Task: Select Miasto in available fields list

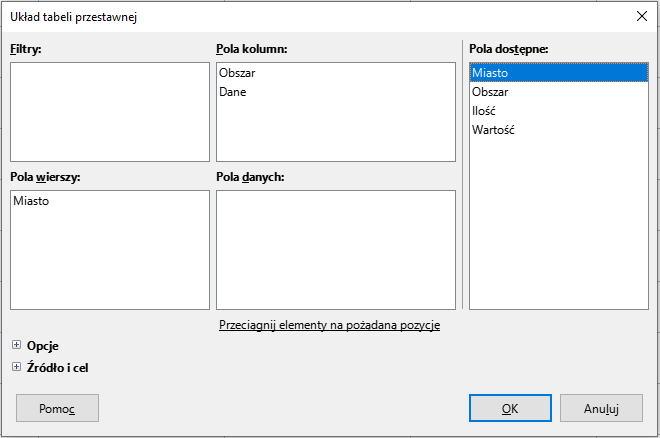Action: click(490, 73)
